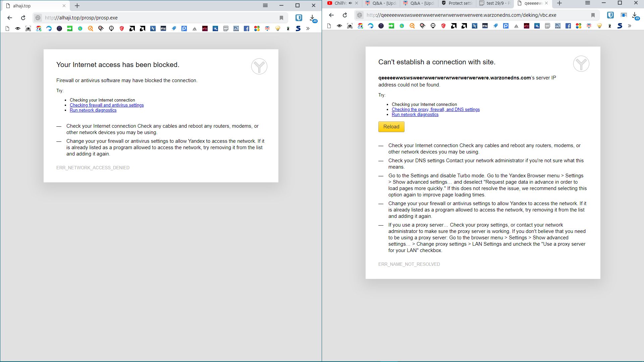Image resolution: width=644 pixels, height=362 pixels.
Task: Open site info globe for warzonedns URL
Action: click(360, 15)
